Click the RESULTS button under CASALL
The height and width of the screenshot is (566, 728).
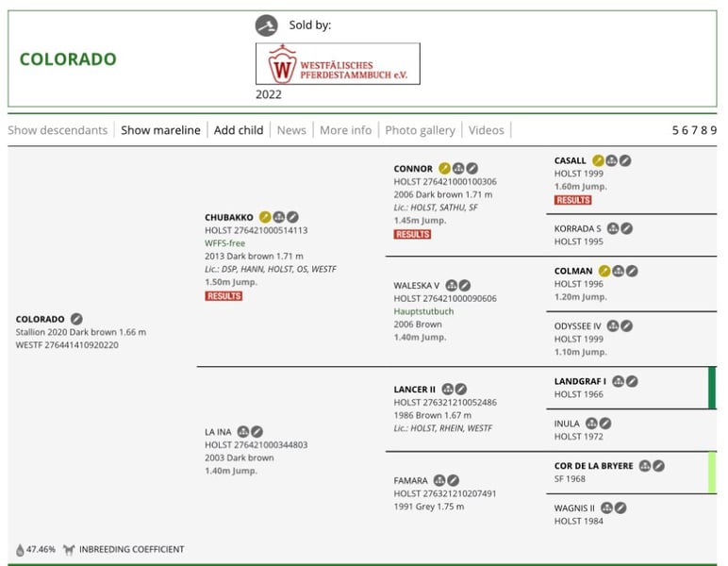(x=572, y=200)
